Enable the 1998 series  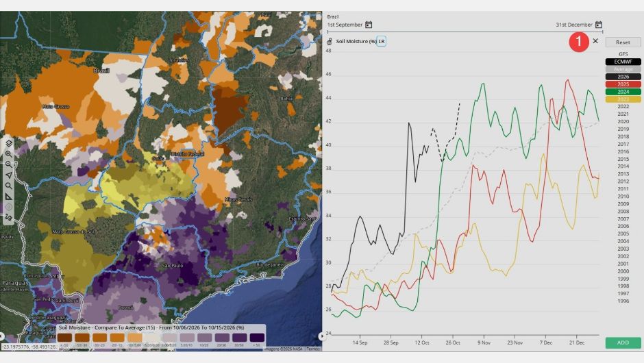623,286
